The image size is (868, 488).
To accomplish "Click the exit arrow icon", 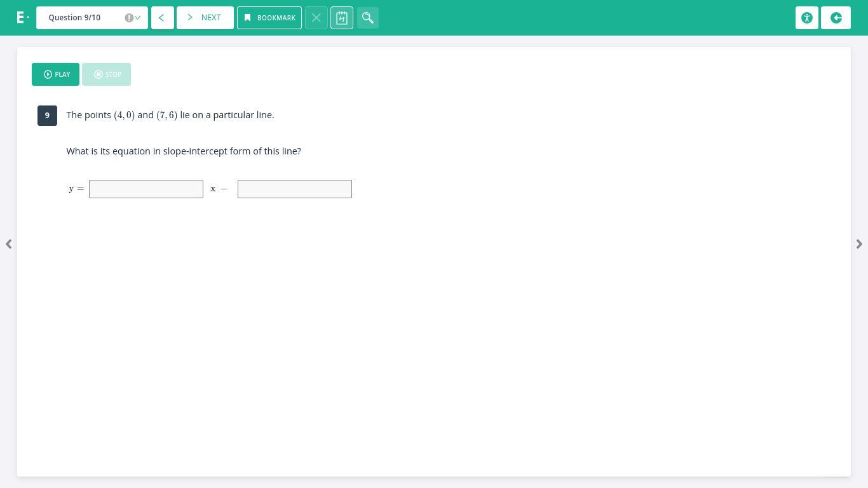I will 836,18.
